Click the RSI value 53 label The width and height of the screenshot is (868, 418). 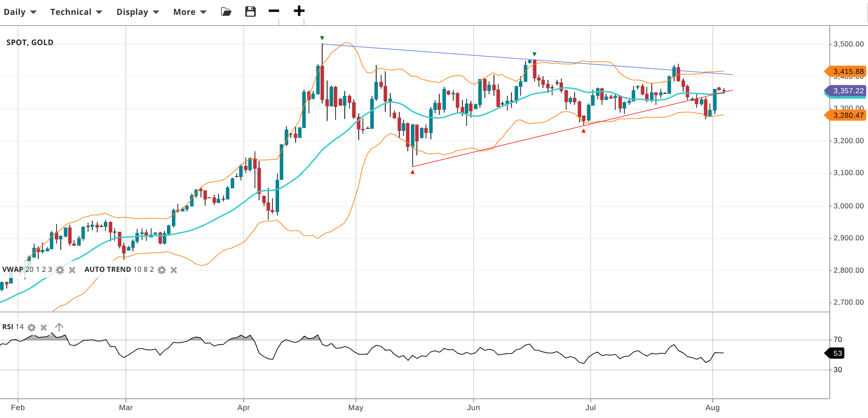(x=837, y=353)
